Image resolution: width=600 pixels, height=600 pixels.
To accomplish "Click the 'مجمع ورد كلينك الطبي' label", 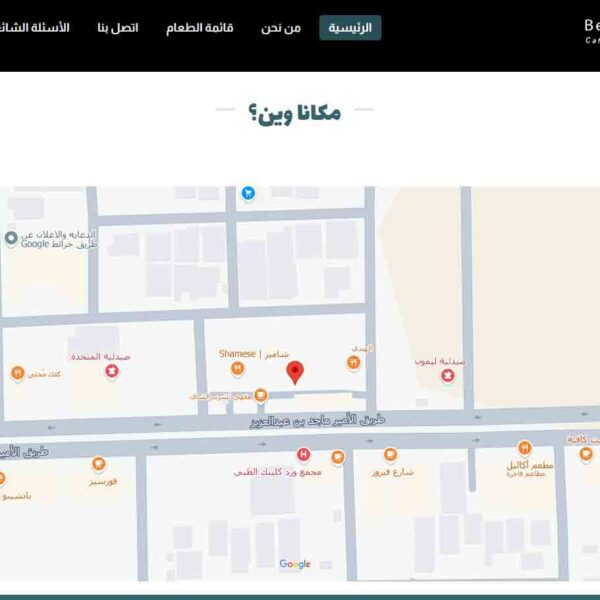I will click(277, 472).
